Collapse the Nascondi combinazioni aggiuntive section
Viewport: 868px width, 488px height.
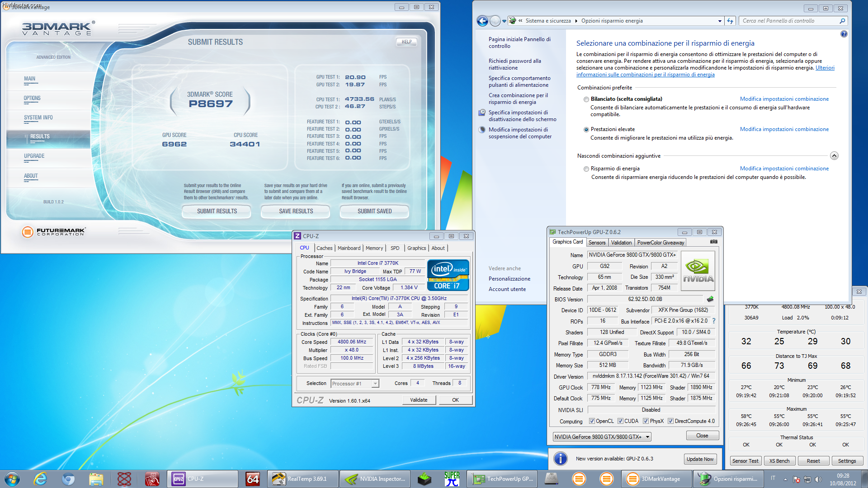[x=834, y=155]
